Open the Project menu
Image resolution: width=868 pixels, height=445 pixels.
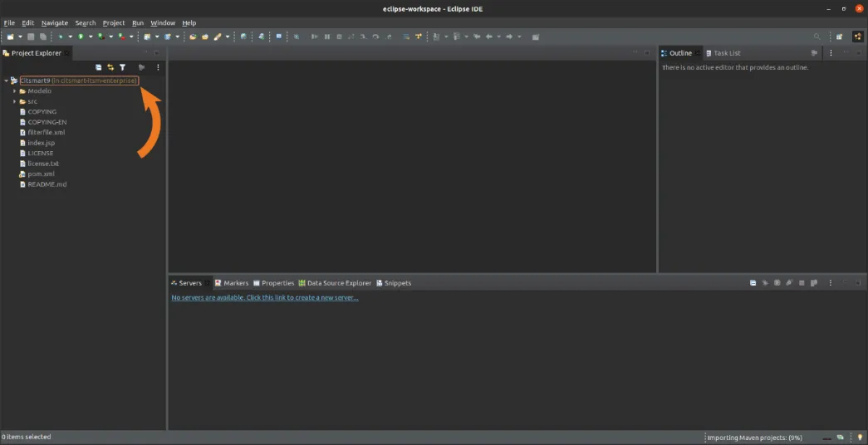pyautogui.click(x=114, y=22)
